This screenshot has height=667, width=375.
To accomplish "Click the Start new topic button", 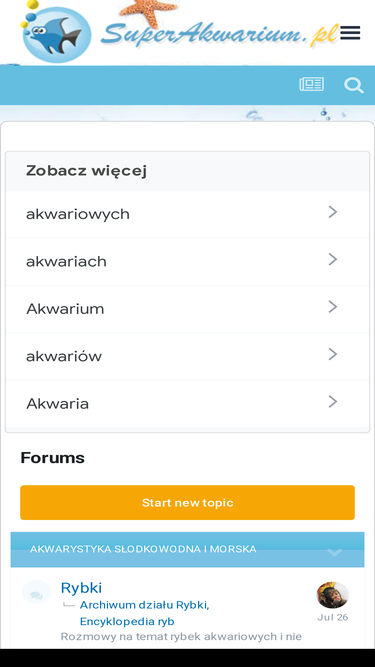I will coord(188,502).
